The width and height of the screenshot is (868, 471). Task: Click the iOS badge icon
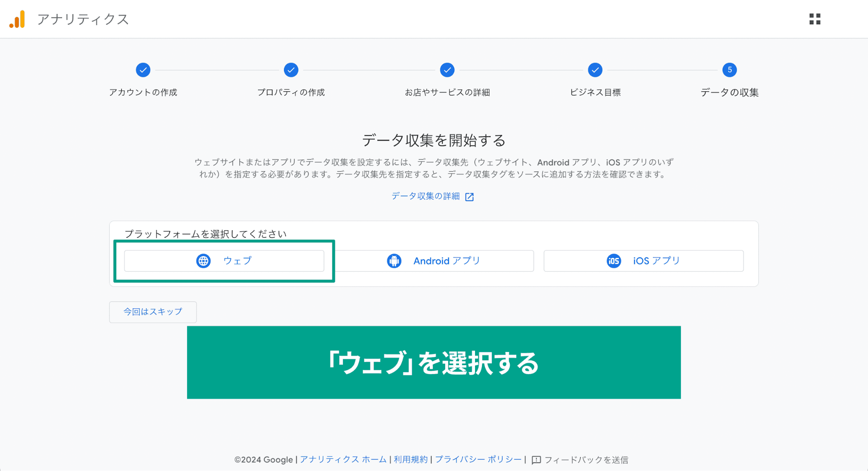click(x=614, y=261)
